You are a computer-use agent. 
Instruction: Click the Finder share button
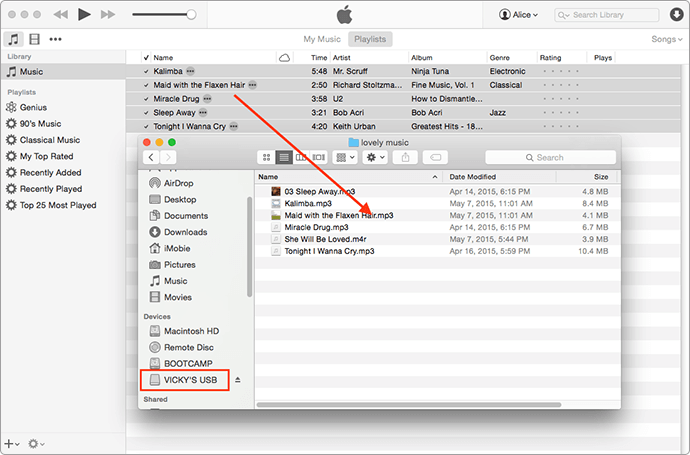click(x=406, y=158)
